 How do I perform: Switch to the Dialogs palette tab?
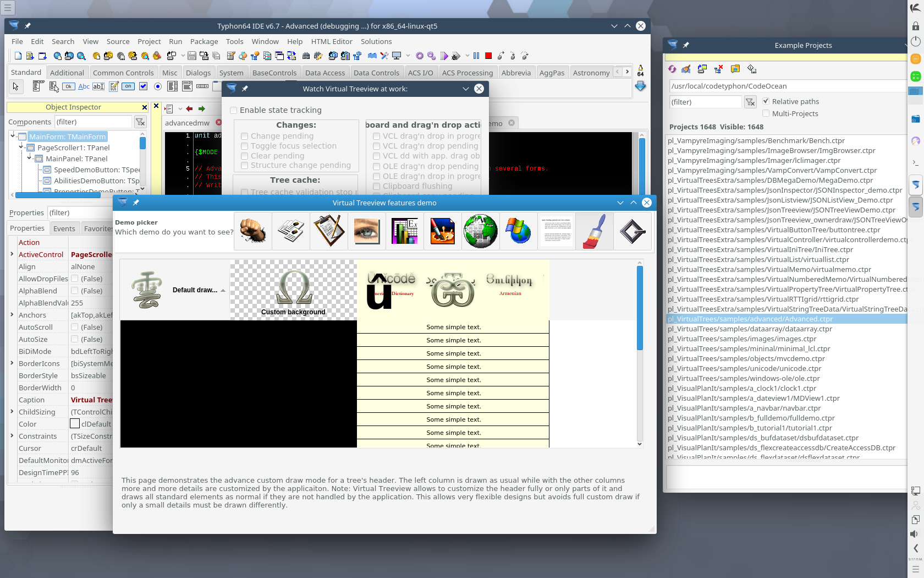click(198, 73)
